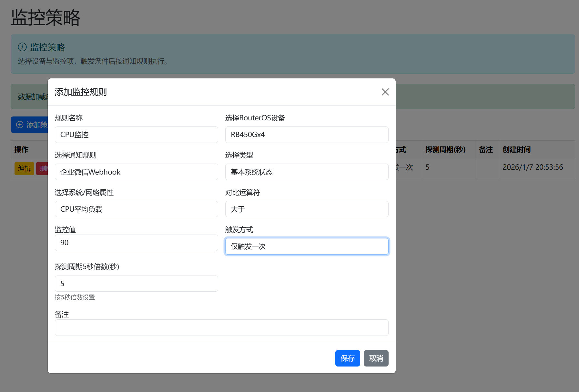Viewport: 579px width, 392px height.
Task: Click the yellow 编辑 button in table
Action: click(x=24, y=168)
